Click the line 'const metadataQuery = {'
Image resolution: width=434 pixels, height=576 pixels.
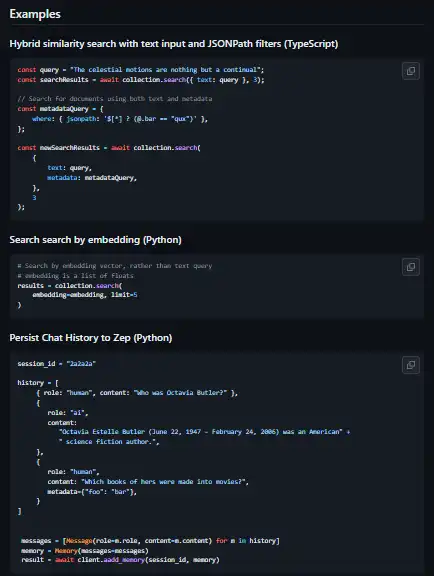[x=60, y=109]
